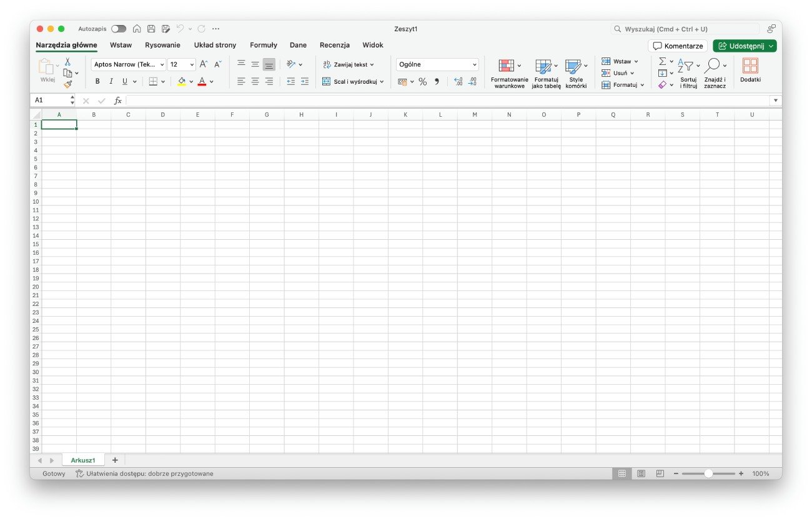Expand the borders dropdown arrow
This screenshot has height=519, width=812.
coord(164,81)
